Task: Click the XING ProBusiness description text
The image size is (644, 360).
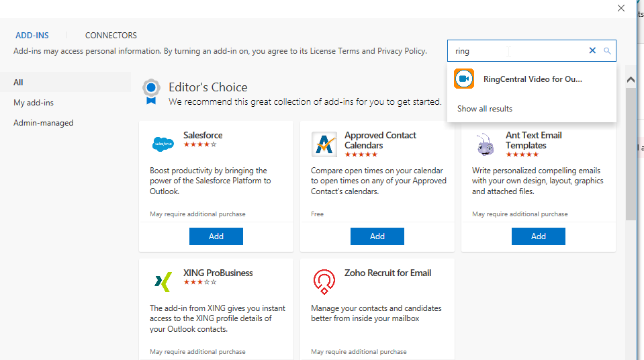Action: pyautogui.click(x=218, y=318)
